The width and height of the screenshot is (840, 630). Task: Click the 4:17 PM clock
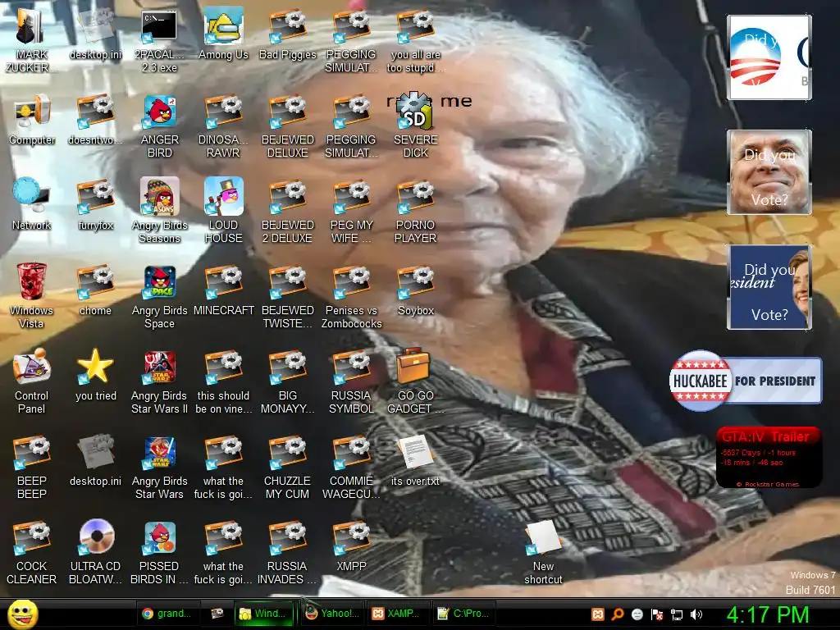768,614
